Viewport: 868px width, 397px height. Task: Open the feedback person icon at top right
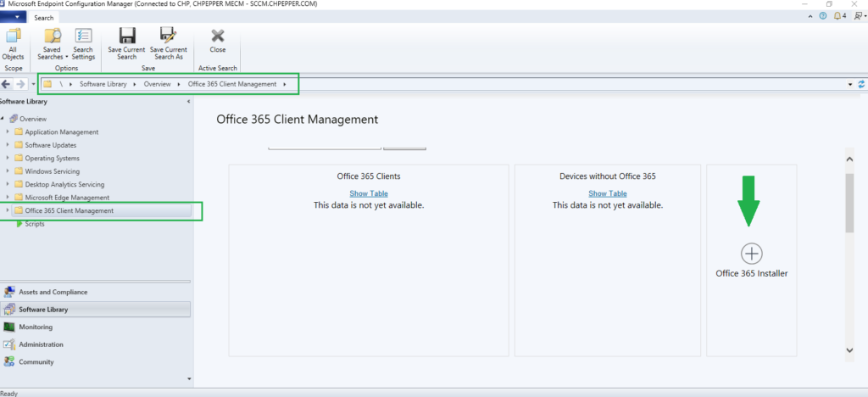pos(859,17)
